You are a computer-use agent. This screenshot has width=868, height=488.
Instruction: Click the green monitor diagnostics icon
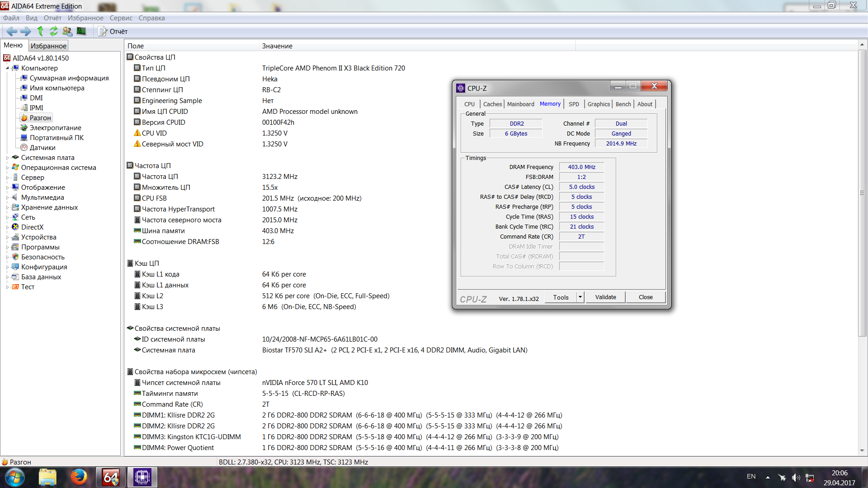[81, 31]
